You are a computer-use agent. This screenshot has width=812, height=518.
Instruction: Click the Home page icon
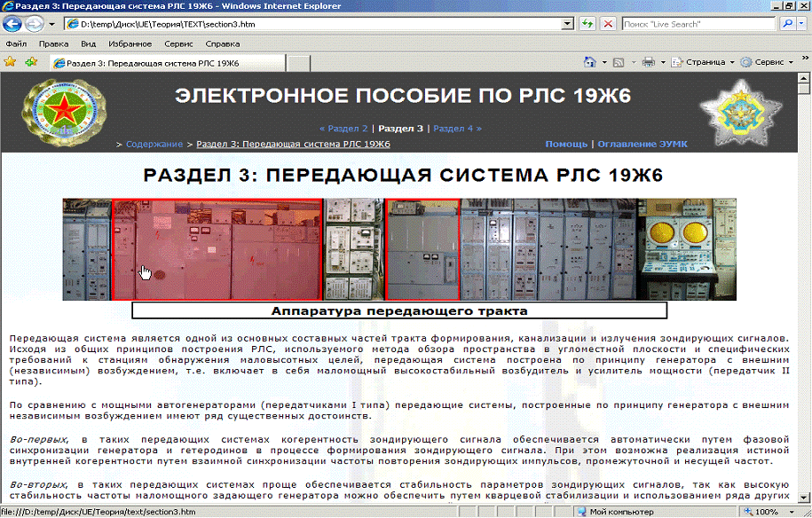point(589,62)
